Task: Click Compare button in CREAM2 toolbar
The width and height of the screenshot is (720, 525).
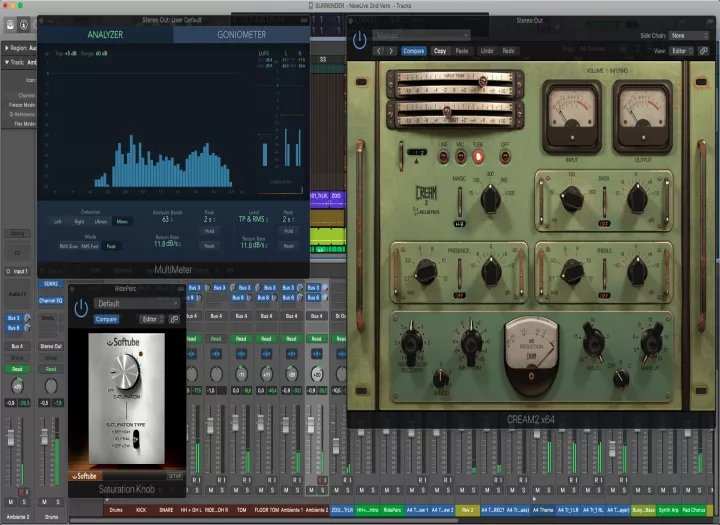Action: coord(413,50)
